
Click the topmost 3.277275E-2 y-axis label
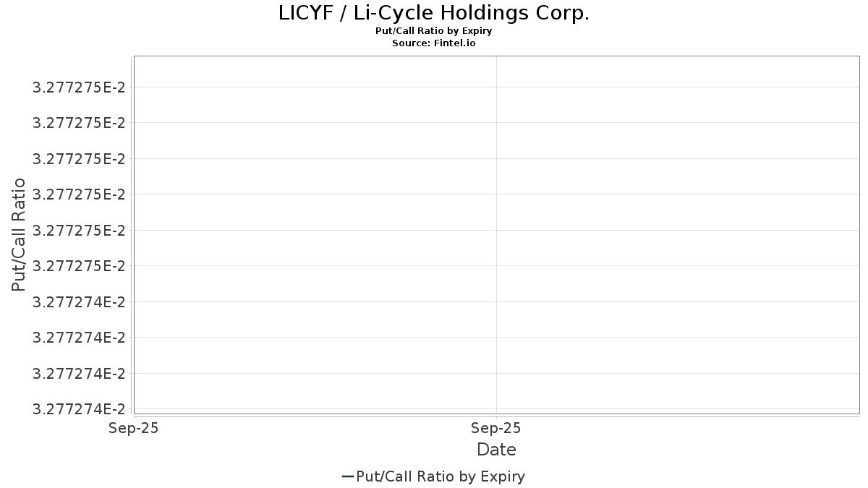[x=79, y=87]
